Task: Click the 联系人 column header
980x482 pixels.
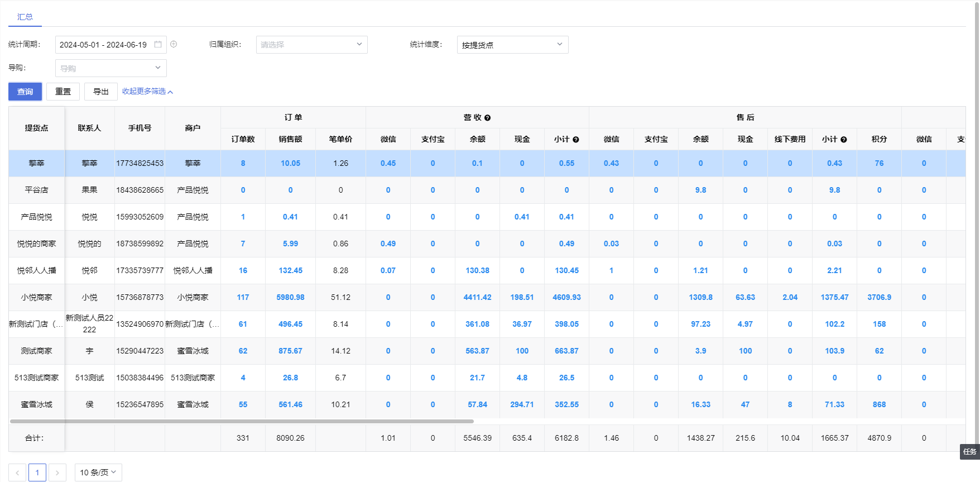Action: point(89,128)
